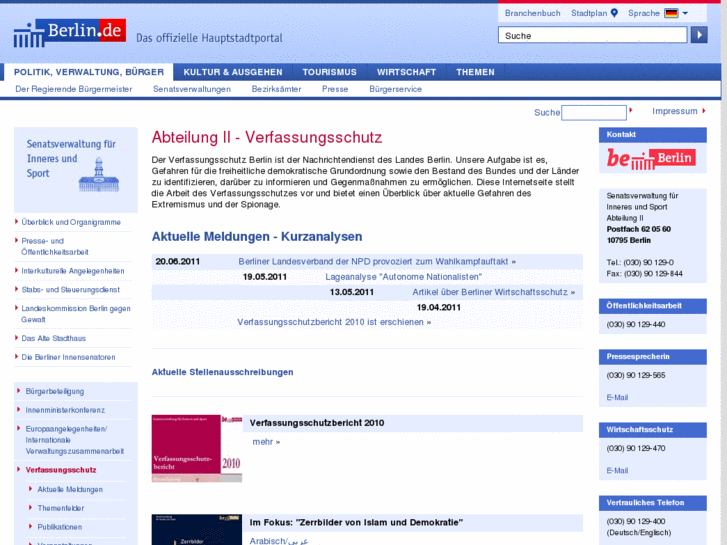Open Lageanalyse "Autonome Nationalisten" link
This screenshot has height=545, width=727.
click(403, 277)
